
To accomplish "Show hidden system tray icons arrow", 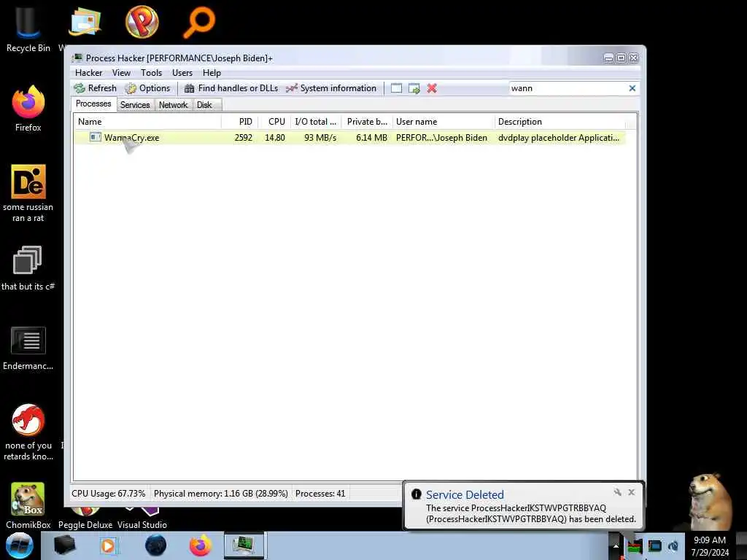I will pos(616,546).
